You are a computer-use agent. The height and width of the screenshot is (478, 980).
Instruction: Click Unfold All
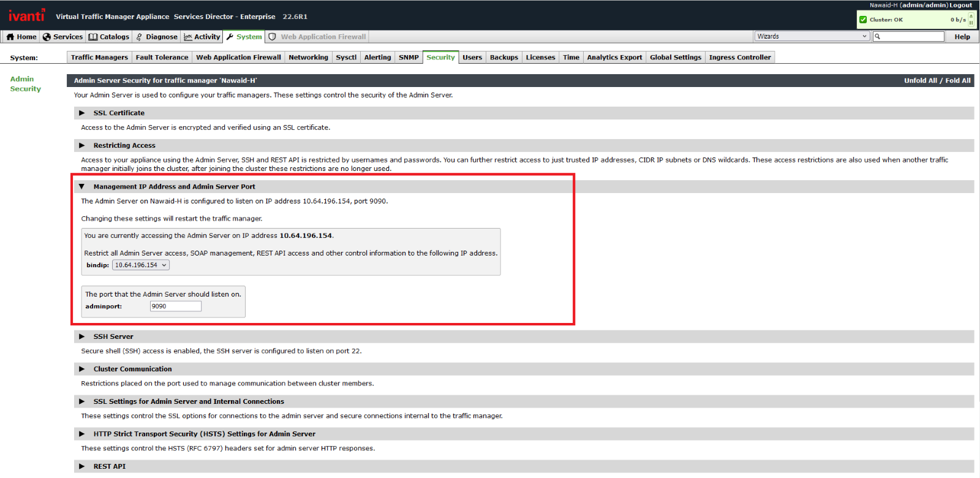[x=920, y=81]
